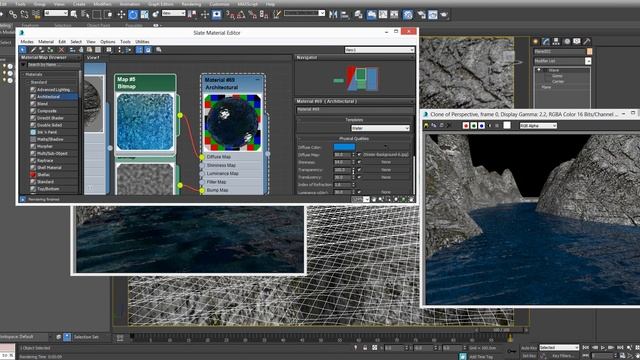Open the Modes menu in Slate editor
The height and width of the screenshot is (360, 640).
27,42
